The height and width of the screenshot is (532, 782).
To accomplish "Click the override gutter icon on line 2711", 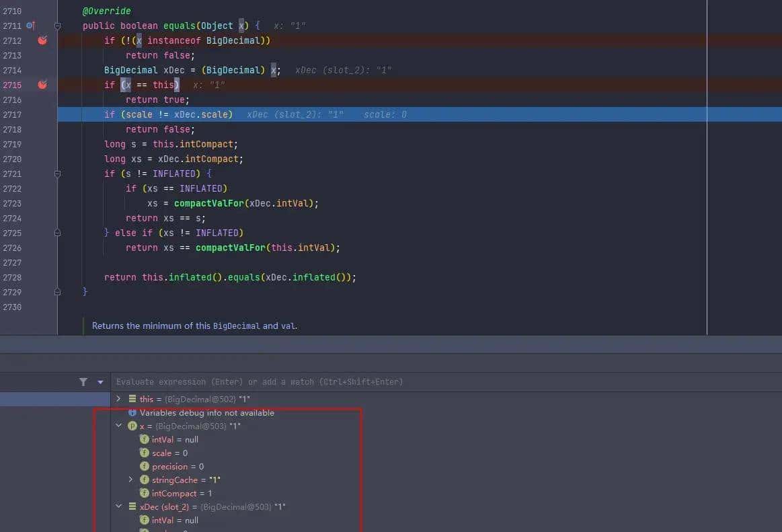I will click(30, 26).
